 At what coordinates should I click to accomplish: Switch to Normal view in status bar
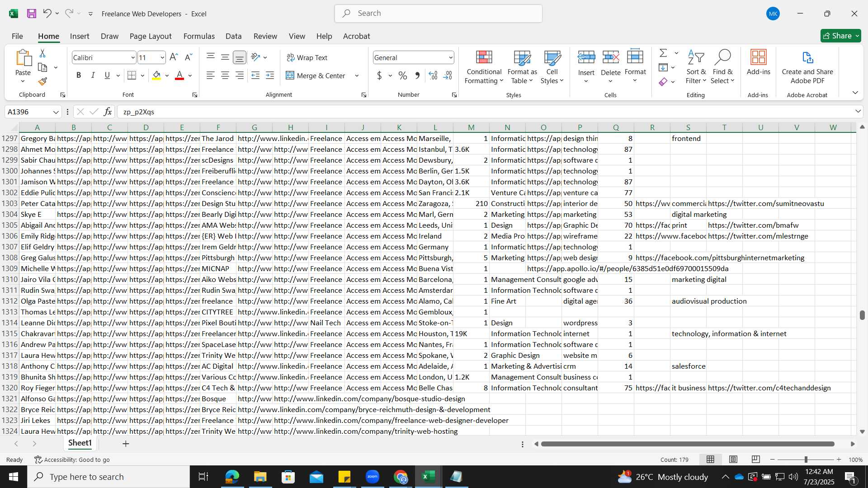click(711, 460)
